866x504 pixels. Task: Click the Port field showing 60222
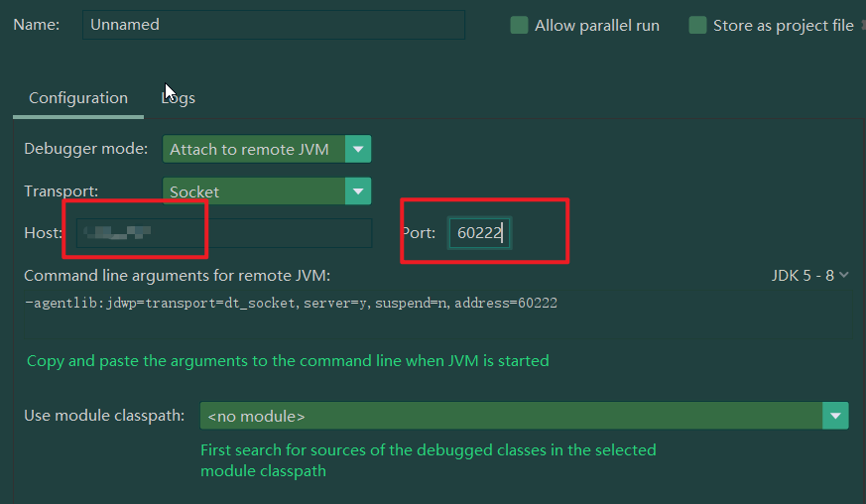(479, 233)
